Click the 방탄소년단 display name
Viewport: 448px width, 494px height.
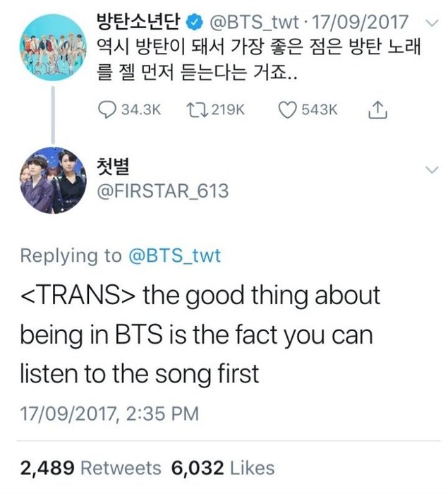[x=138, y=22]
